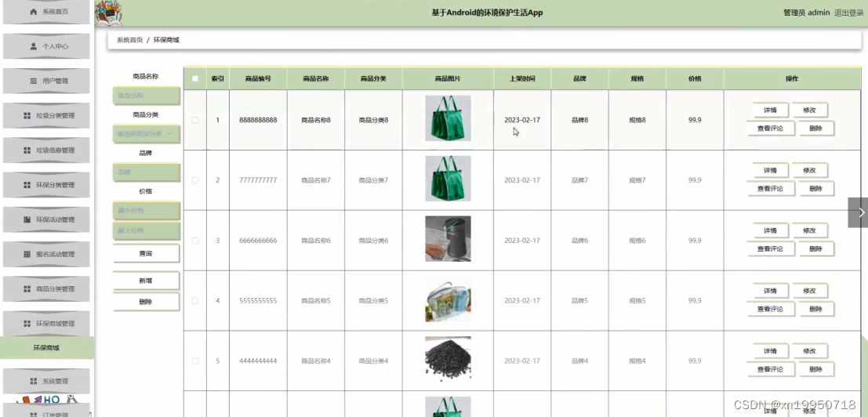Click the 商品分类5 table cell
The image size is (868, 417).
click(x=373, y=301)
